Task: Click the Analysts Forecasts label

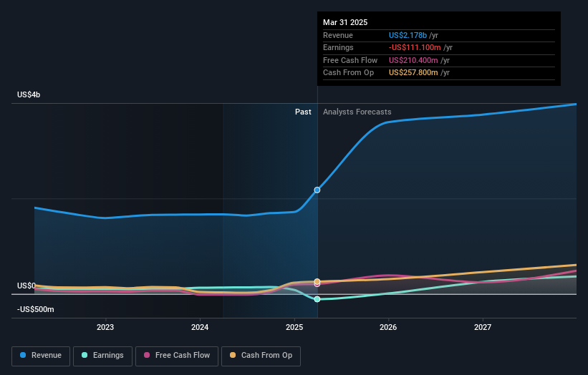Action: coord(357,112)
